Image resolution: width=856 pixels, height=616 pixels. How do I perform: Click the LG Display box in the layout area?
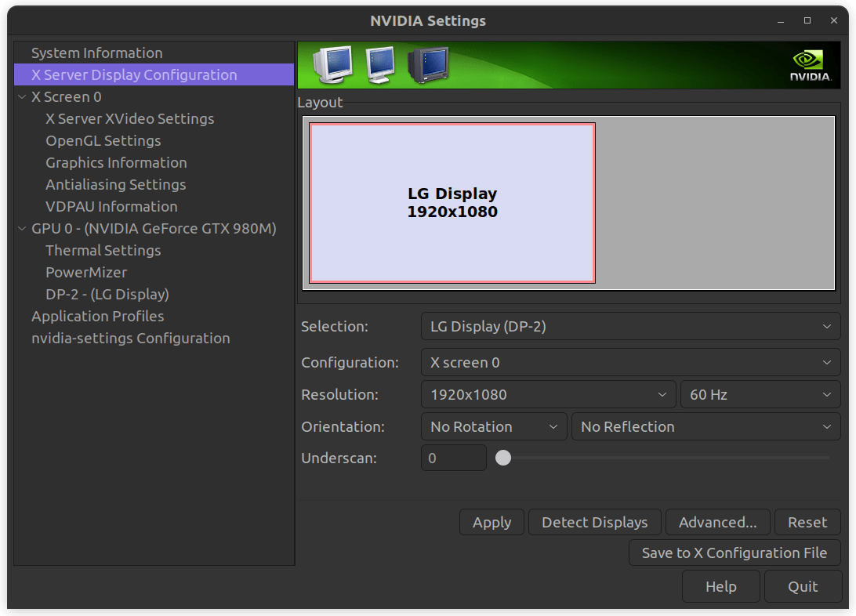(x=452, y=202)
